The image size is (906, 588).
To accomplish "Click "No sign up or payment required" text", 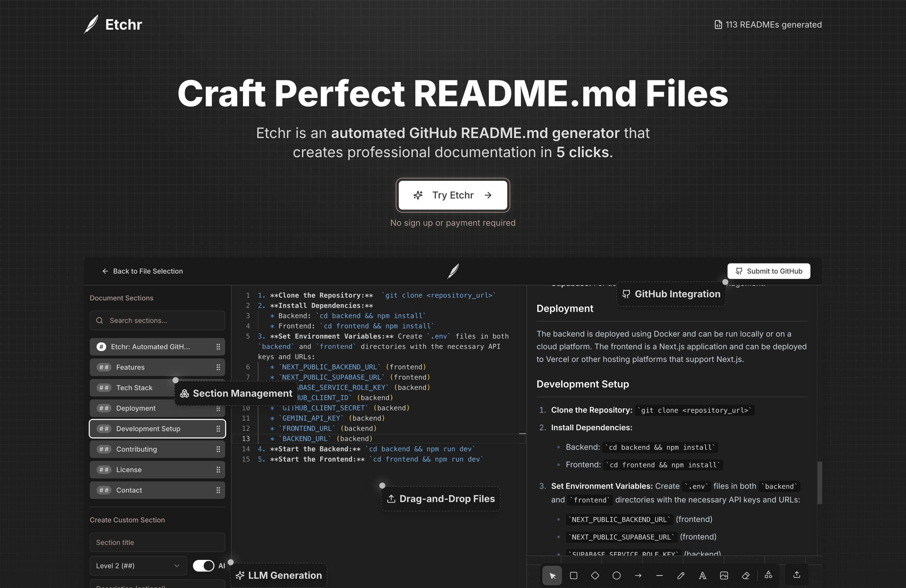I will [453, 223].
